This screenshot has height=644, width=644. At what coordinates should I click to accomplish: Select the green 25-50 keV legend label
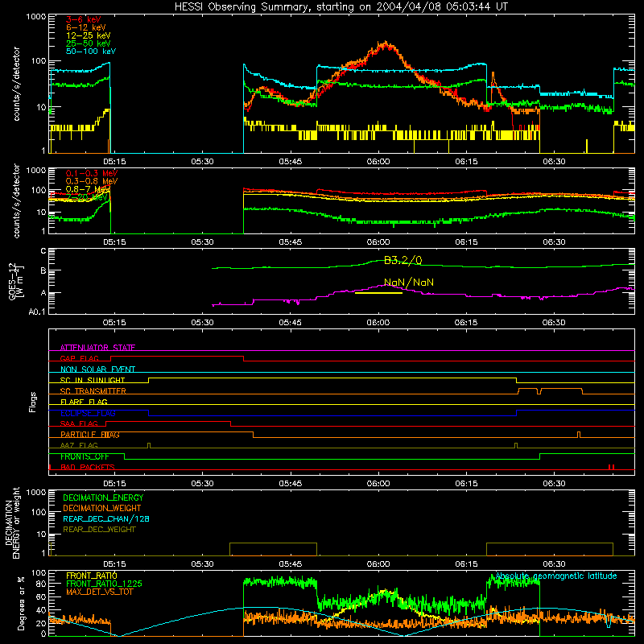tap(89, 43)
